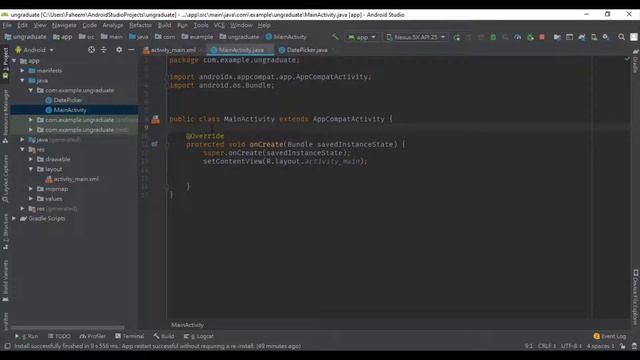
Task: Open the Build tool window button at bottom
Action: (x=164, y=336)
